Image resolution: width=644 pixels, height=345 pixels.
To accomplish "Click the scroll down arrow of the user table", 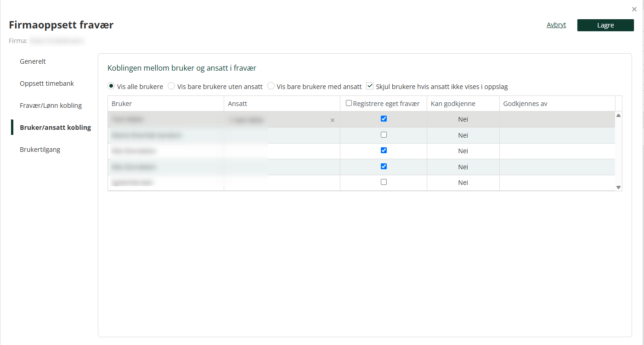I will [618, 187].
